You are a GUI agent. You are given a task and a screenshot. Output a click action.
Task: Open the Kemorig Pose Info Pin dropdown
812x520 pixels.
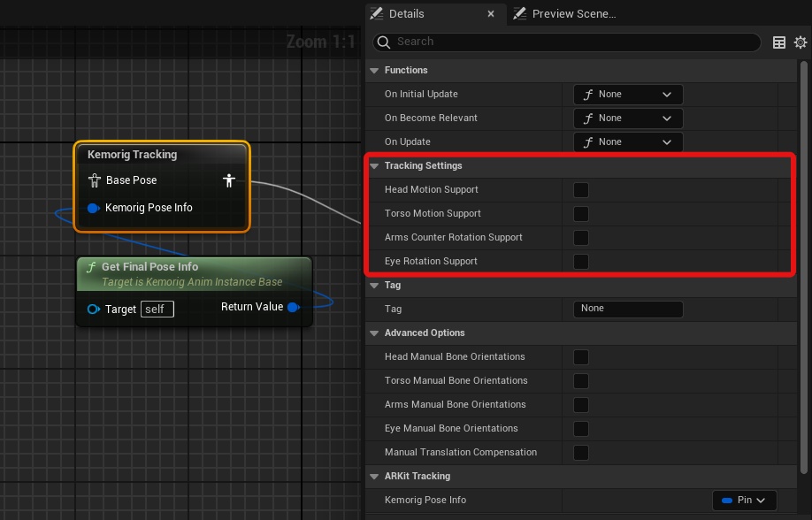[x=744, y=500]
